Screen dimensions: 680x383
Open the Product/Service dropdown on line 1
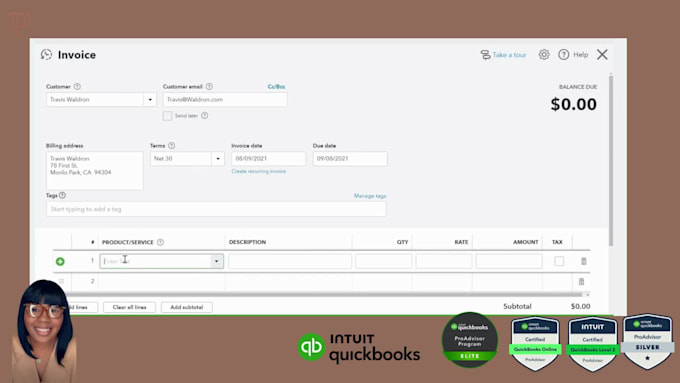(216, 261)
